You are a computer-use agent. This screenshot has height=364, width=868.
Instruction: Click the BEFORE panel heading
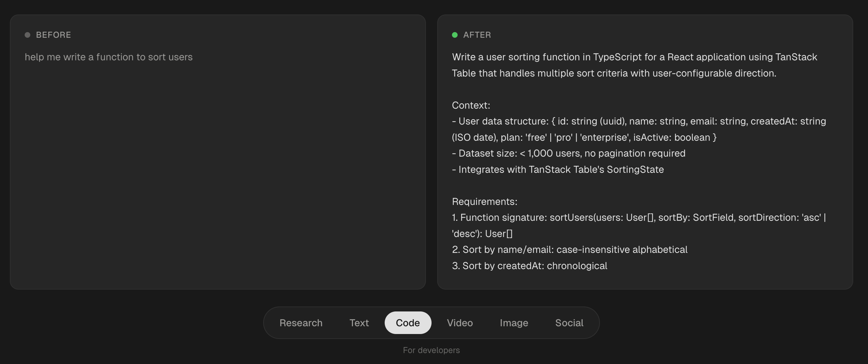54,35
